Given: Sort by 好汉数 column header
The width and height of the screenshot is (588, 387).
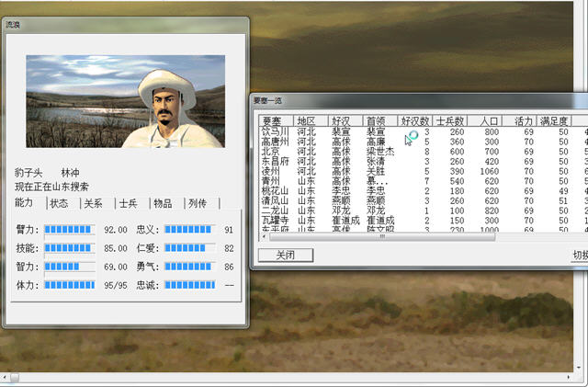Looking at the screenshot, I should point(415,120).
